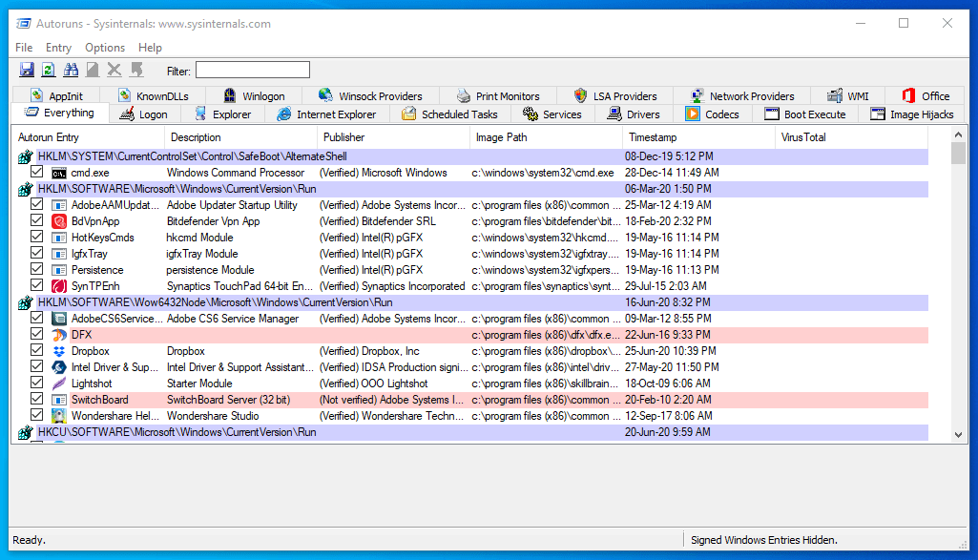Open the Options menu
This screenshot has height=560, width=978.
(105, 48)
